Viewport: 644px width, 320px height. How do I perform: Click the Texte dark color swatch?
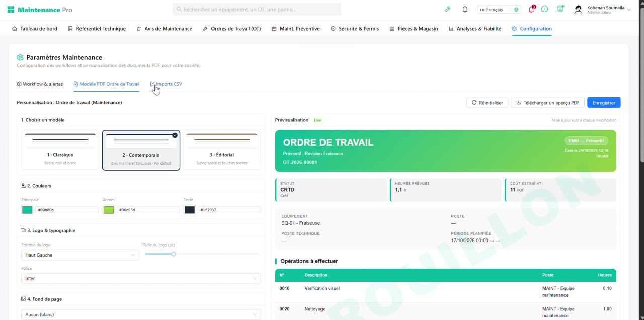[x=190, y=210]
